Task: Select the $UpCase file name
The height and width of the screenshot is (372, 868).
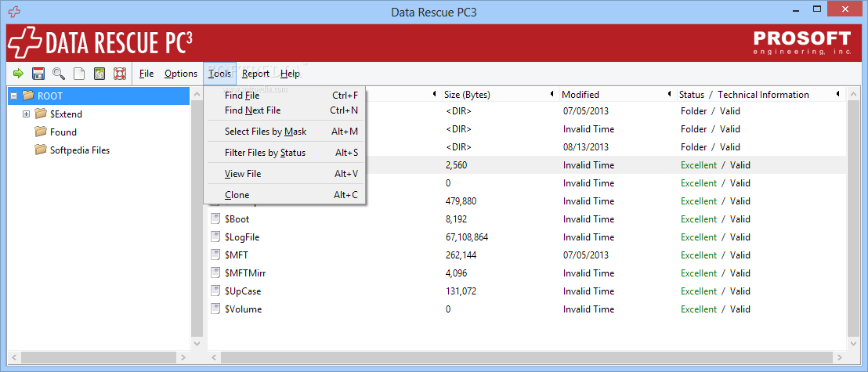Action: coord(243,291)
